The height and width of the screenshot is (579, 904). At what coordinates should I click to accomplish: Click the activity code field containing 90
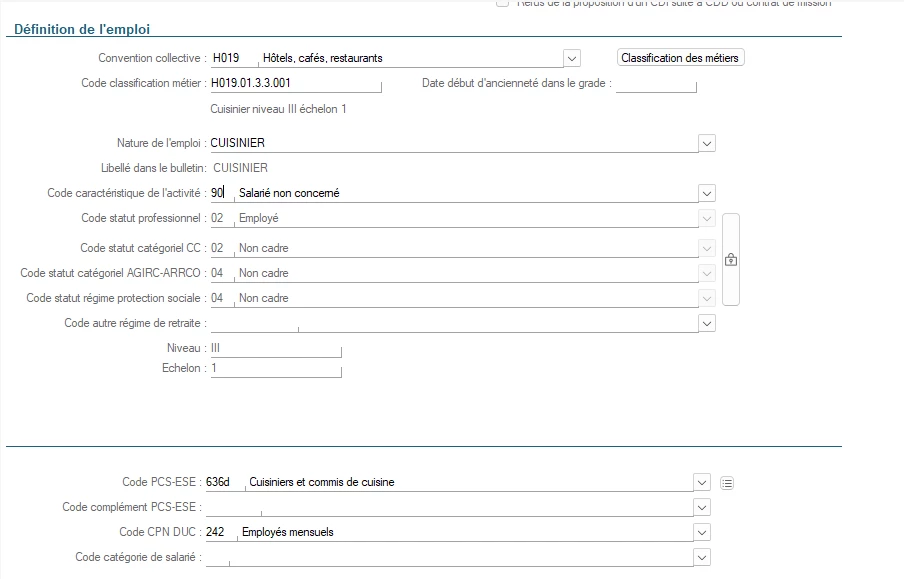(x=219, y=193)
